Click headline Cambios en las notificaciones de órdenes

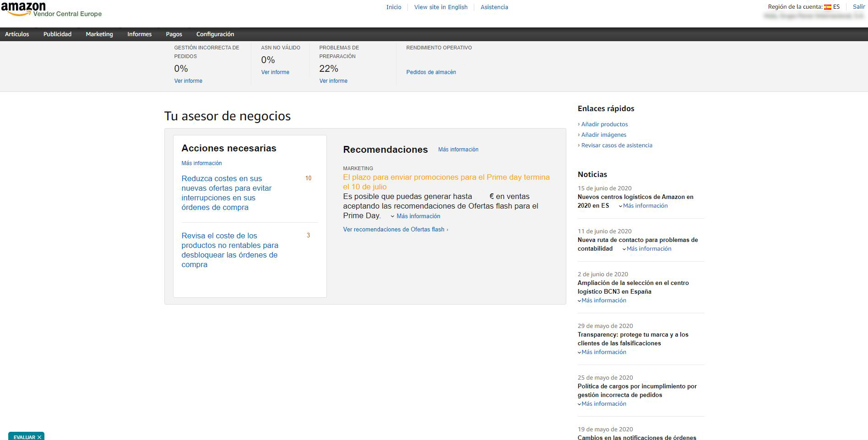[x=637, y=438]
